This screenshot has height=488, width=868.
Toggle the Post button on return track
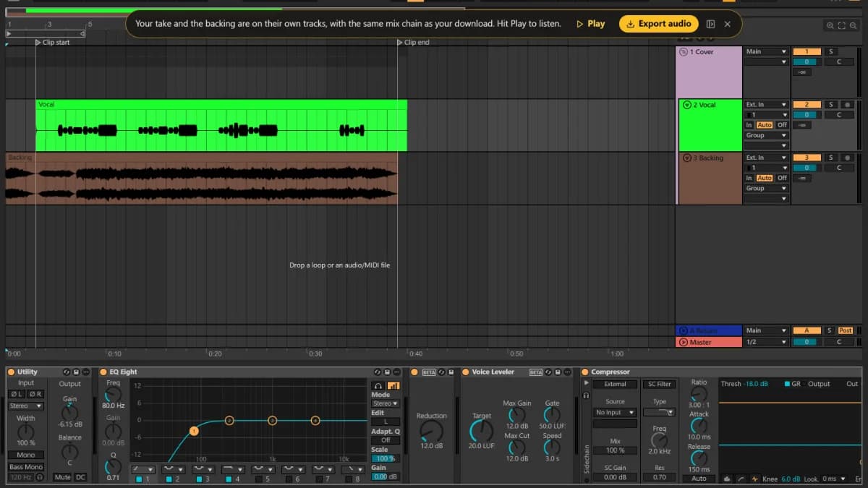[846, 330]
